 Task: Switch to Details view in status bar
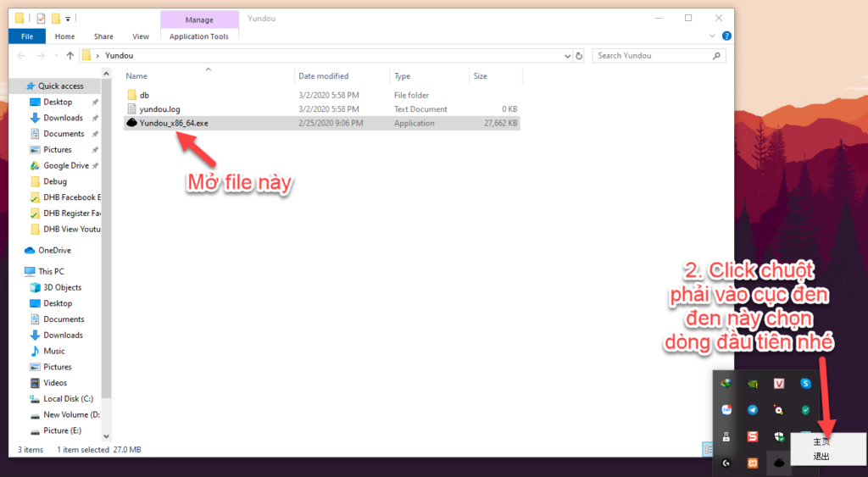click(708, 449)
